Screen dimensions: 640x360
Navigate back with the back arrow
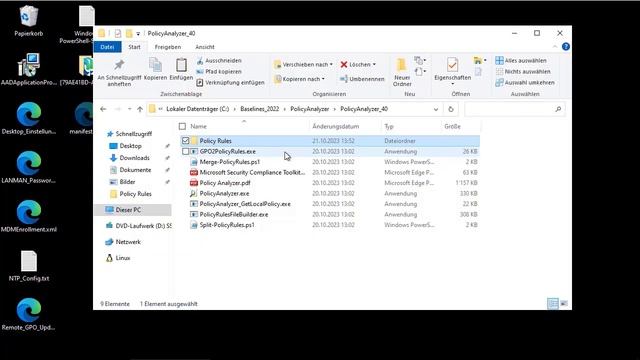tap(103, 109)
